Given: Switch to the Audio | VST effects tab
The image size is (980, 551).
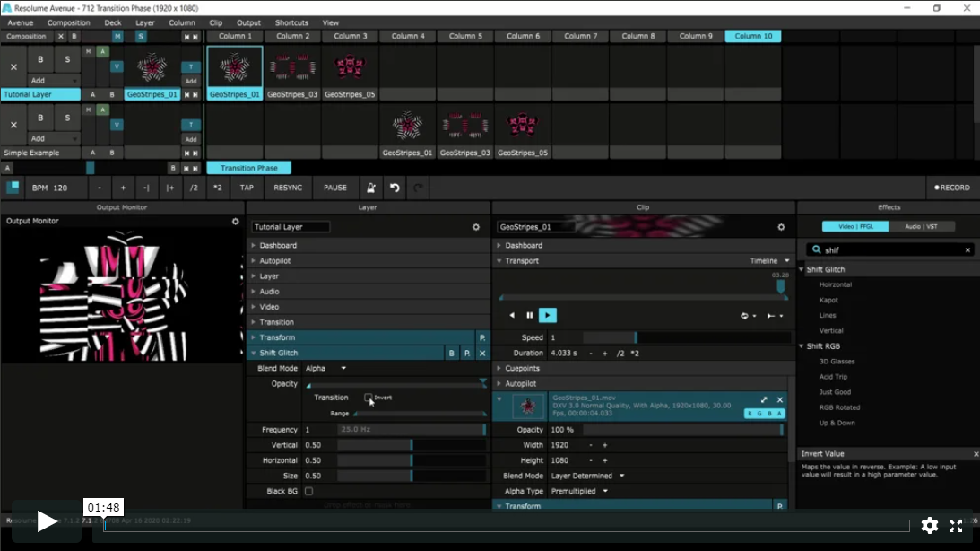Looking at the screenshot, I should coord(922,227).
